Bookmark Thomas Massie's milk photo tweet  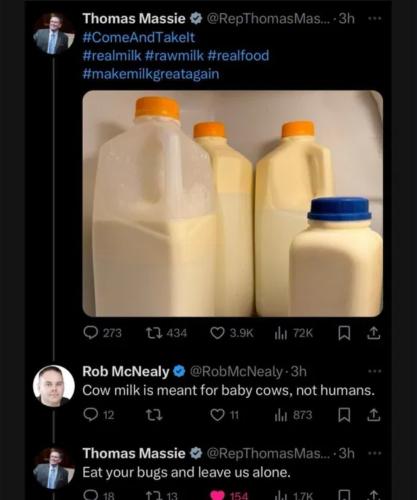click(x=344, y=333)
